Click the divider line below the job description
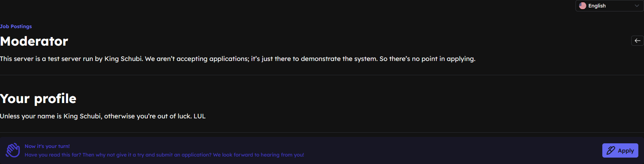This screenshot has height=164, width=644. coord(322,75)
